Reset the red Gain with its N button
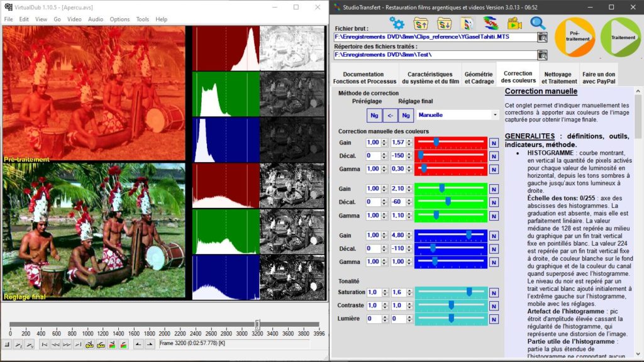The width and height of the screenshot is (644, 362). [494, 143]
